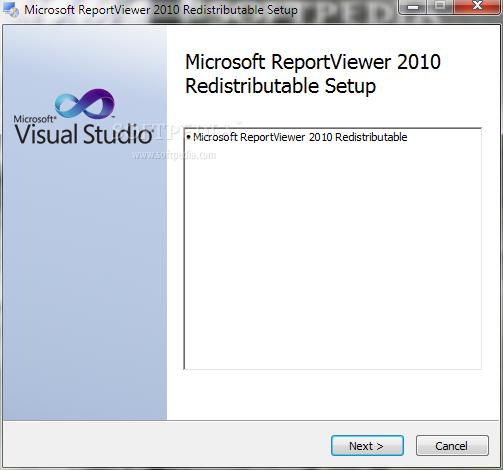The image size is (503, 470).
Task: Minimize the setup window
Action: (413, 6)
